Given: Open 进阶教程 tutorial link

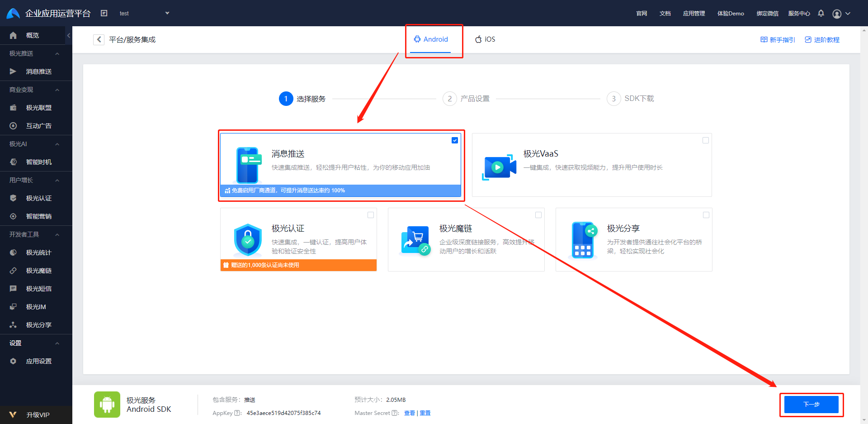Looking at the screenshot, I should tap(822, 40).
